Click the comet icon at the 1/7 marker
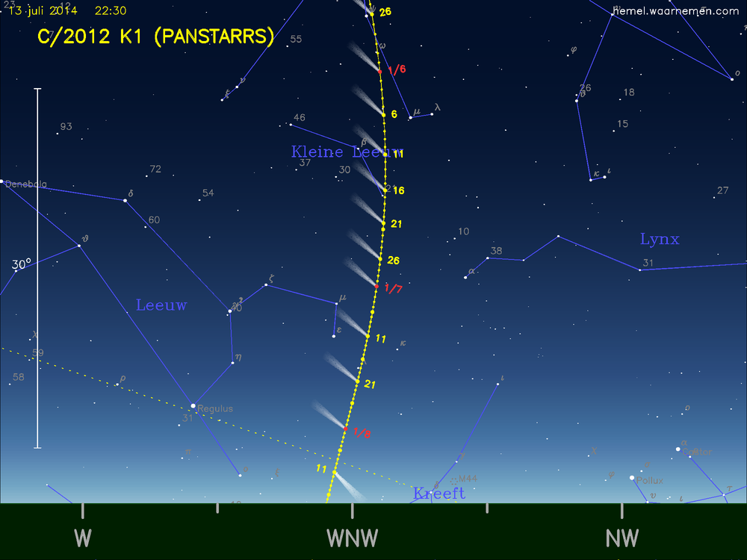 coord(377,286)
